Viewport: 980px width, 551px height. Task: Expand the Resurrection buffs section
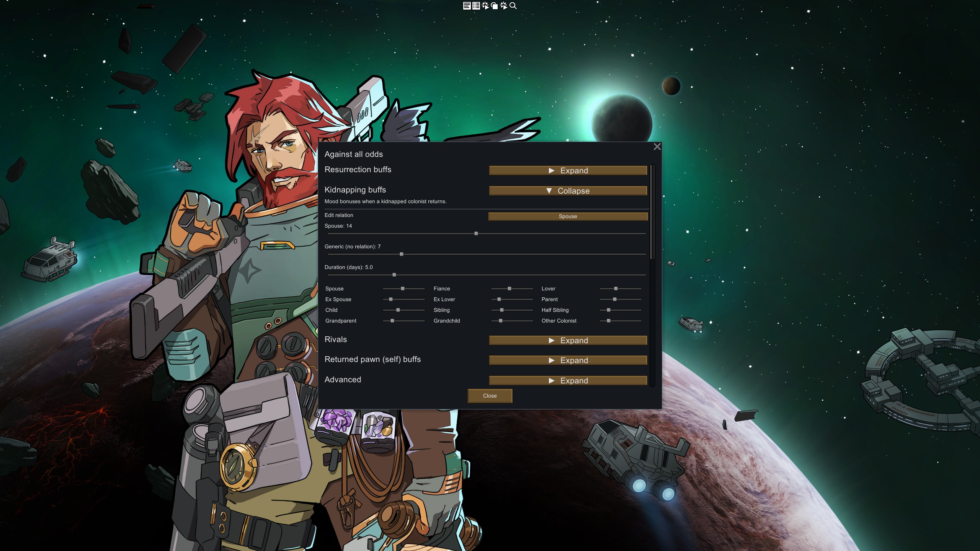pos(568,171)
